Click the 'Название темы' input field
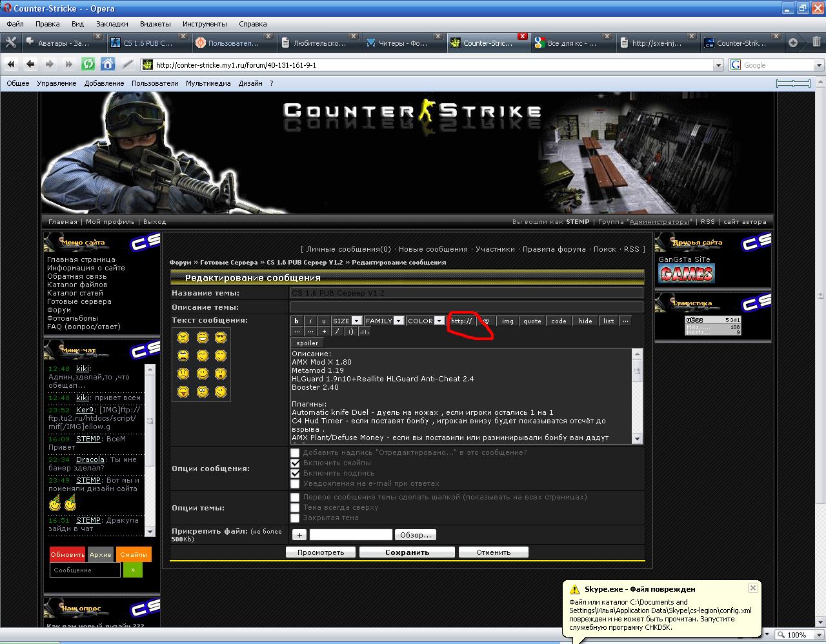 tap(467, 293)
